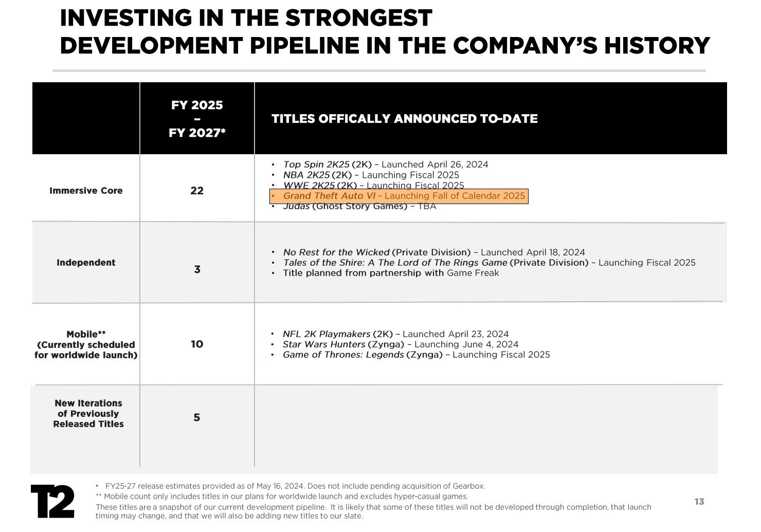Click the Mobile count 10
This screenshot has height=532, width=761.
pos(197,344)
